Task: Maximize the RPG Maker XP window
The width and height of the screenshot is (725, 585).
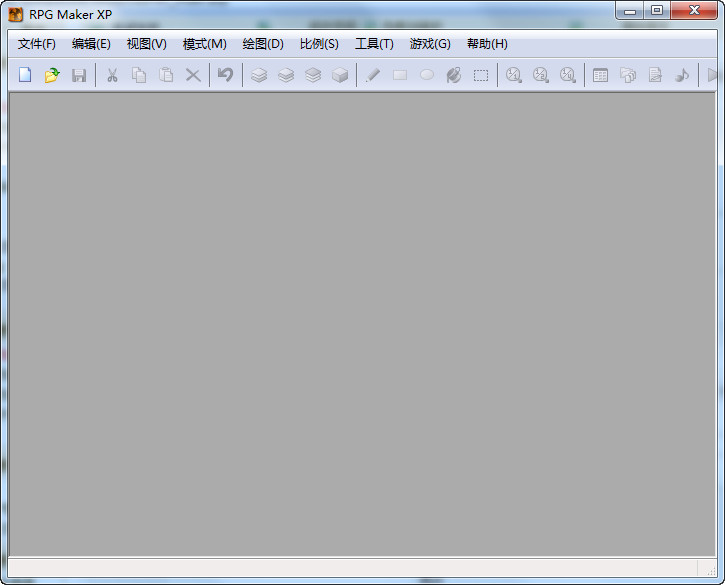Action: [657, 11]
